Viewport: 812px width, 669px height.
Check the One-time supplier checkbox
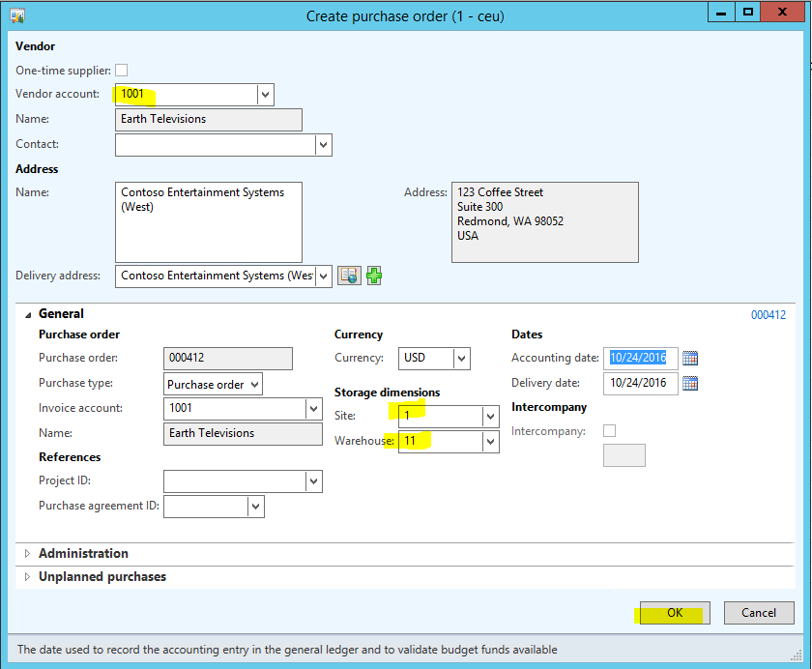(121, 71)
